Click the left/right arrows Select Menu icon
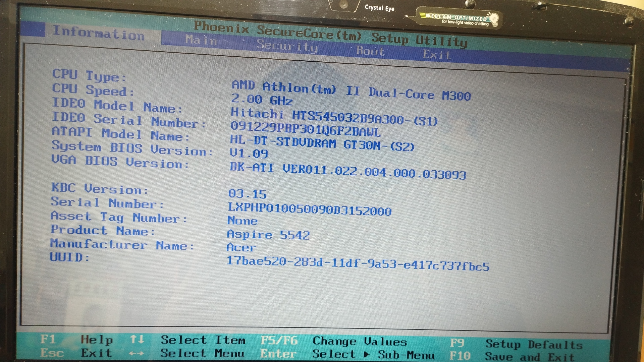 click(137, 354)
